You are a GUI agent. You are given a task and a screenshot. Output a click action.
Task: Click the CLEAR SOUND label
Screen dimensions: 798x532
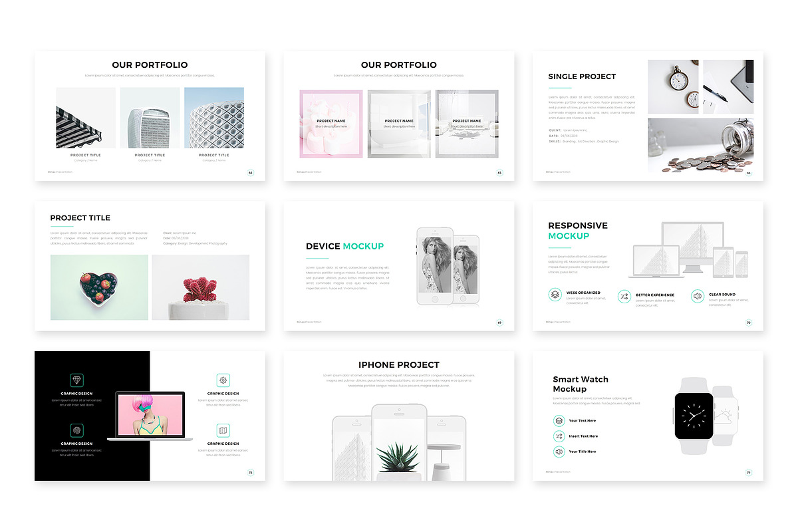point(722,294)
